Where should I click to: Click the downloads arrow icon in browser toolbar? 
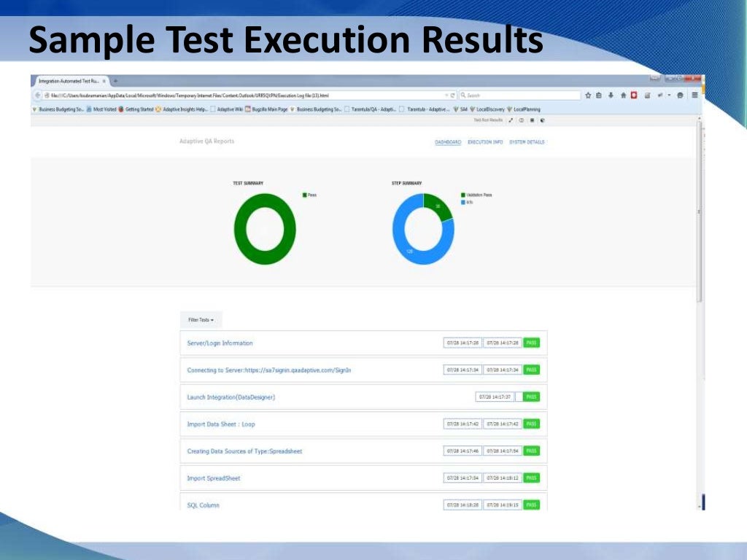pos(611,96)
